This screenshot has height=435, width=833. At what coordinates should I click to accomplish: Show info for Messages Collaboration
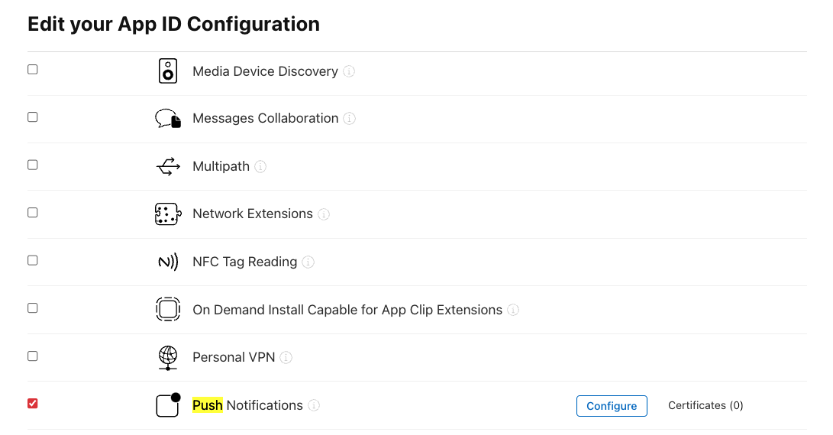click(x=350, y=119)
